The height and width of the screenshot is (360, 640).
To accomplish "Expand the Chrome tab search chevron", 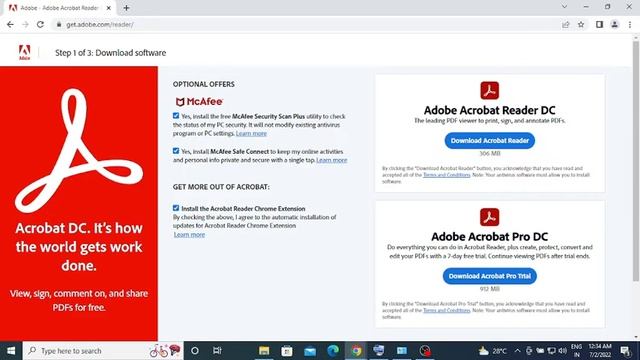I will (564, 7).
